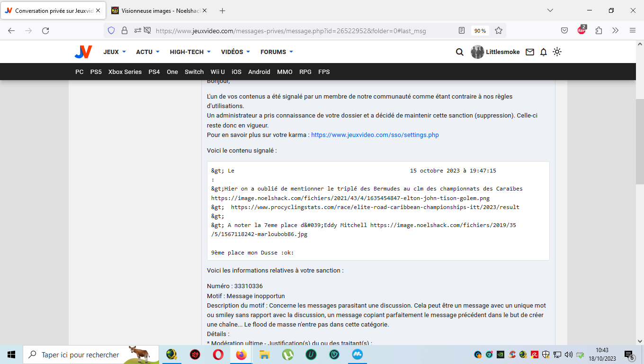644x364 pixels.
Task: Expand the HIGH-TECH dropdown menu
Action: (x=190, y=52)
